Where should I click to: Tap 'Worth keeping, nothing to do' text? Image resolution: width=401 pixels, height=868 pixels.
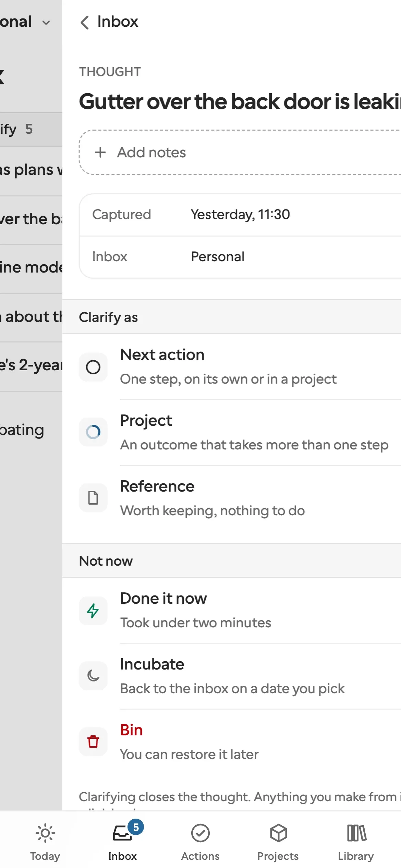tap(212, 511)
